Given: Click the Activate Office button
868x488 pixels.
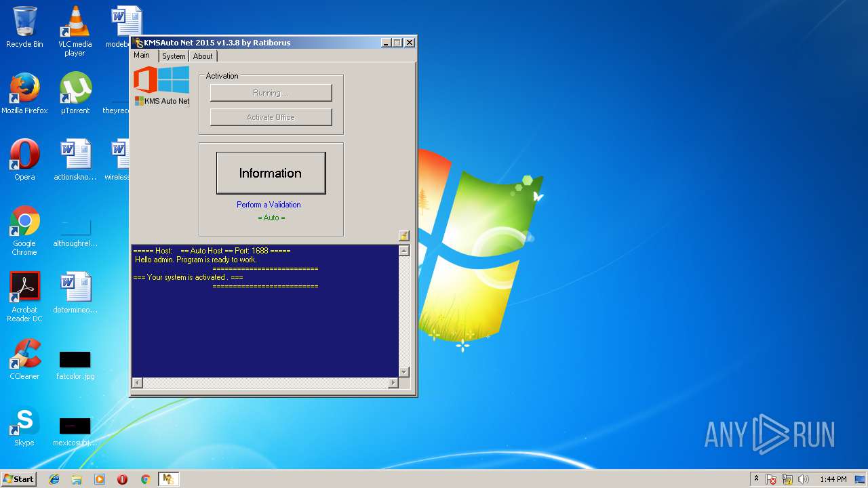Looking at the screenshot, I should click(x=271, y=117).
